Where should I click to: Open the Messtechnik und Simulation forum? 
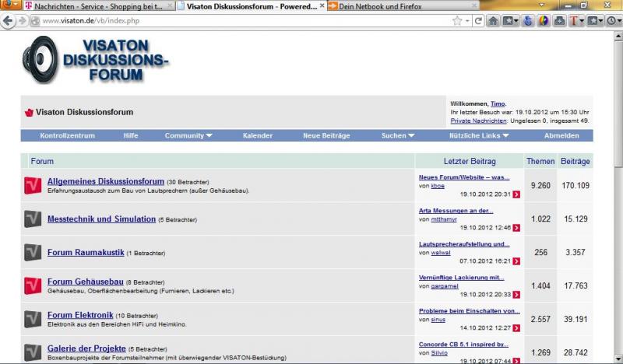[x=101, y=219]
